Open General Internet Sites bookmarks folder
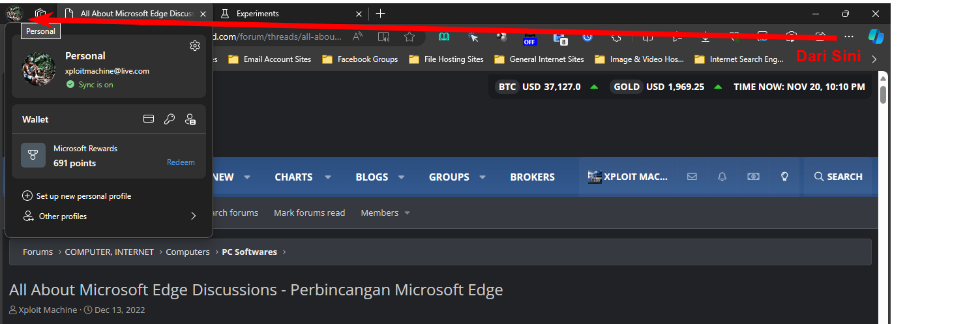 click(x=539, y=59)
